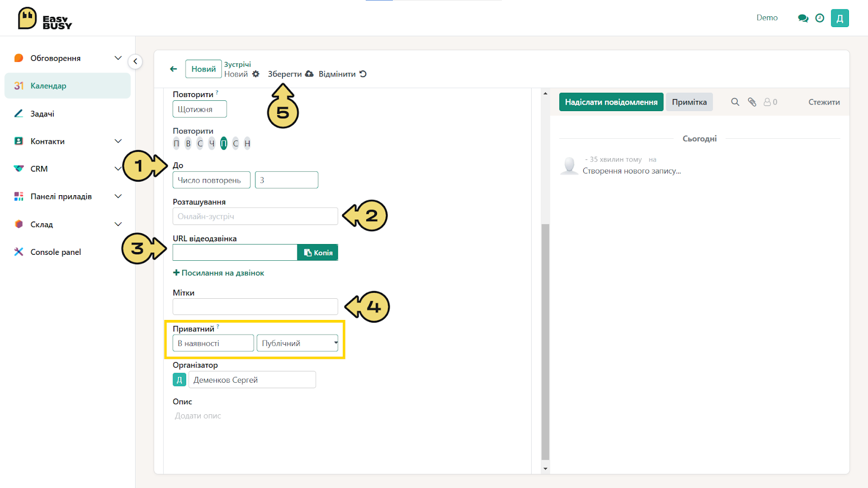Open the Щотижня repeat dropdown

(x=200, y=109)
